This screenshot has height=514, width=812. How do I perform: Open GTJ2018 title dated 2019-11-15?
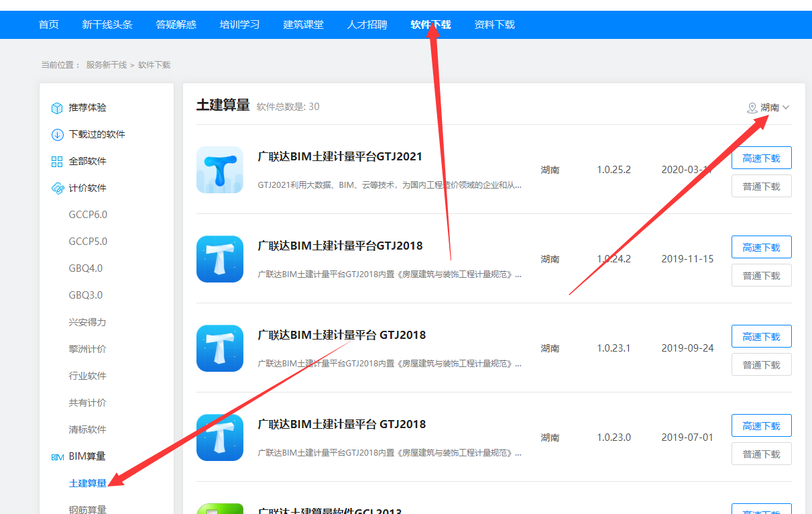pos(340,246)
